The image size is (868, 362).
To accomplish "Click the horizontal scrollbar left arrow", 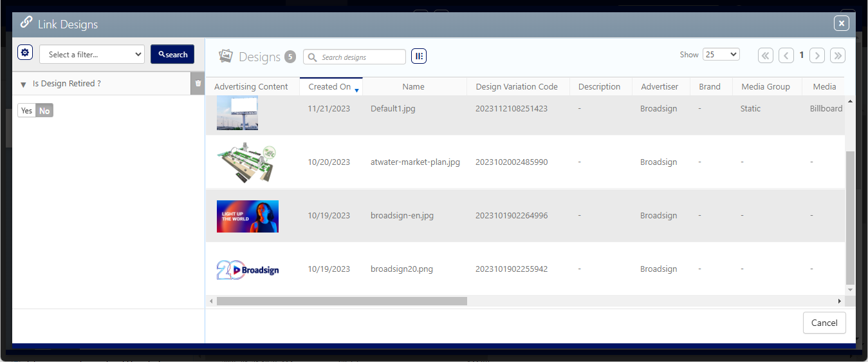I will [x=211, y=301].
